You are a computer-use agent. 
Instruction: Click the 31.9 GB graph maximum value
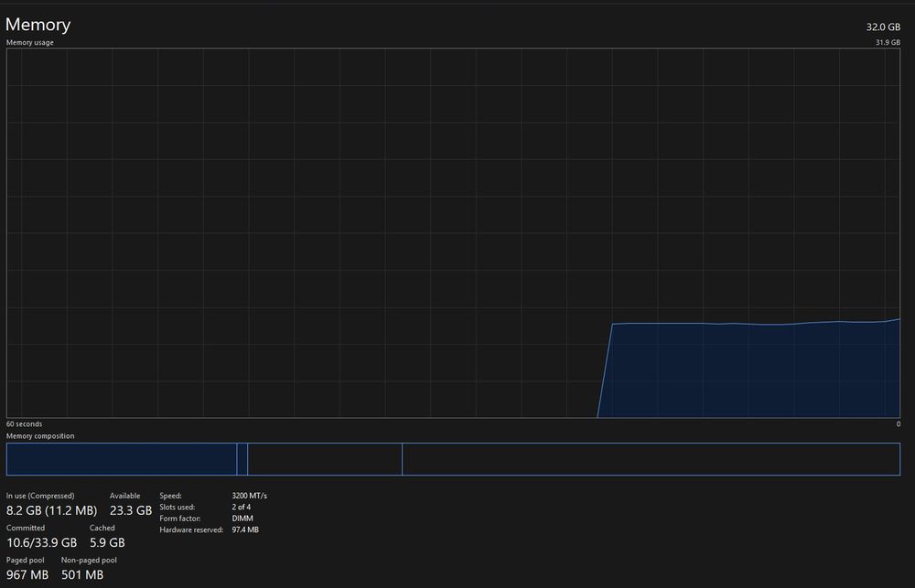point(888,43)
